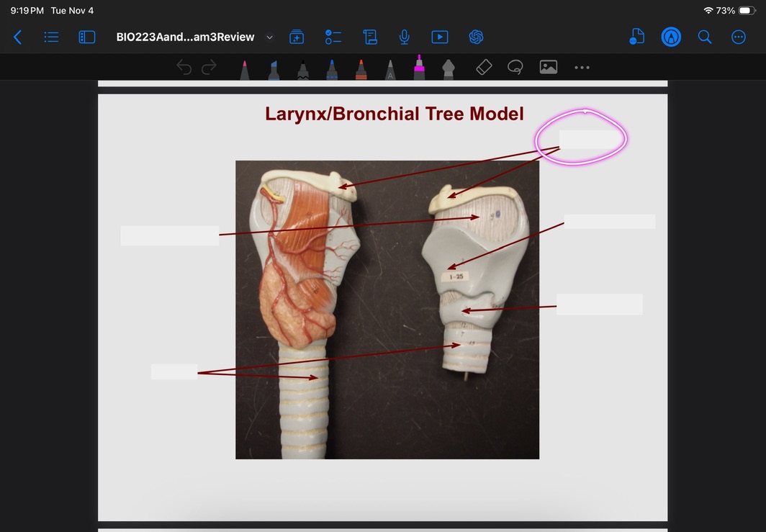Screen dimensions: 766x532
Task: Open the AI assistant swirl icon
Action: point(476,37)
